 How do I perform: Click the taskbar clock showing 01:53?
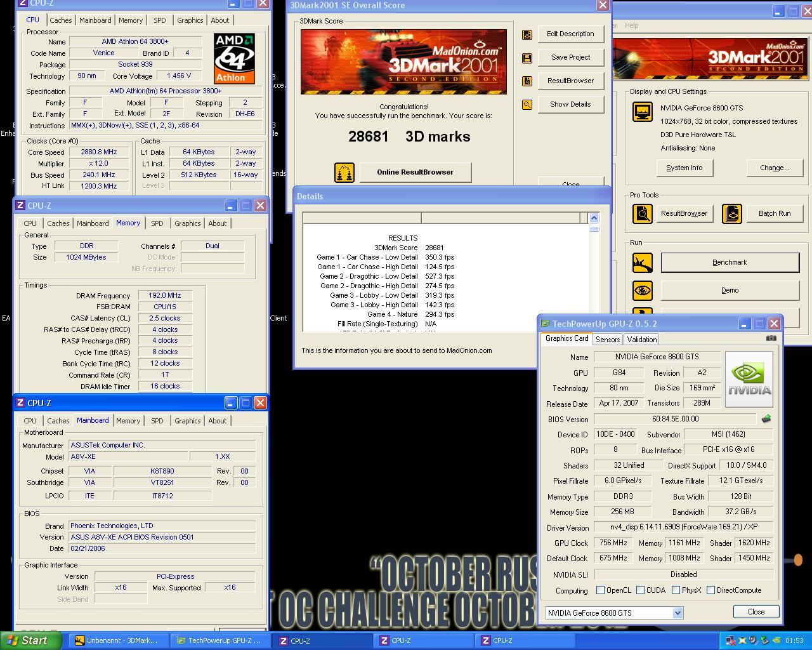tap(794, 640)
